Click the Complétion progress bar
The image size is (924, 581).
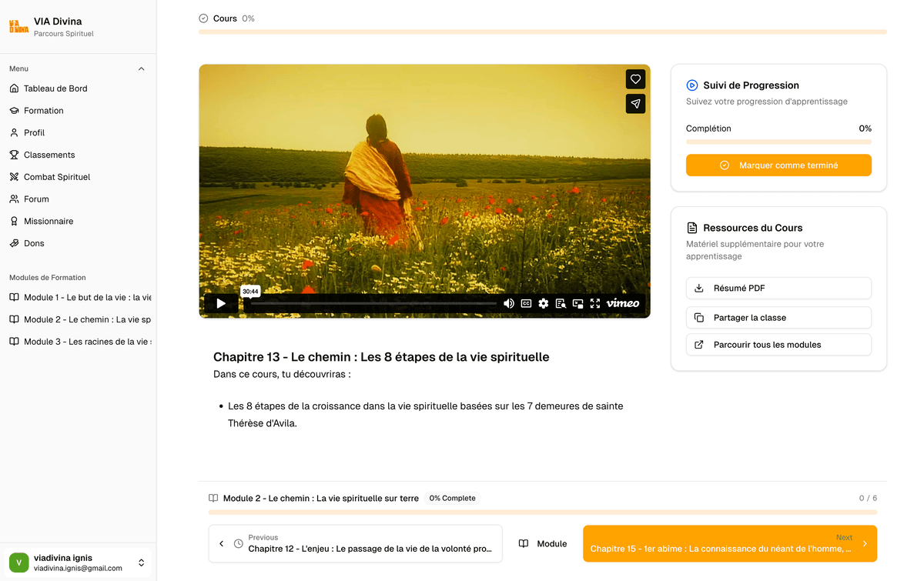(778, 142)
